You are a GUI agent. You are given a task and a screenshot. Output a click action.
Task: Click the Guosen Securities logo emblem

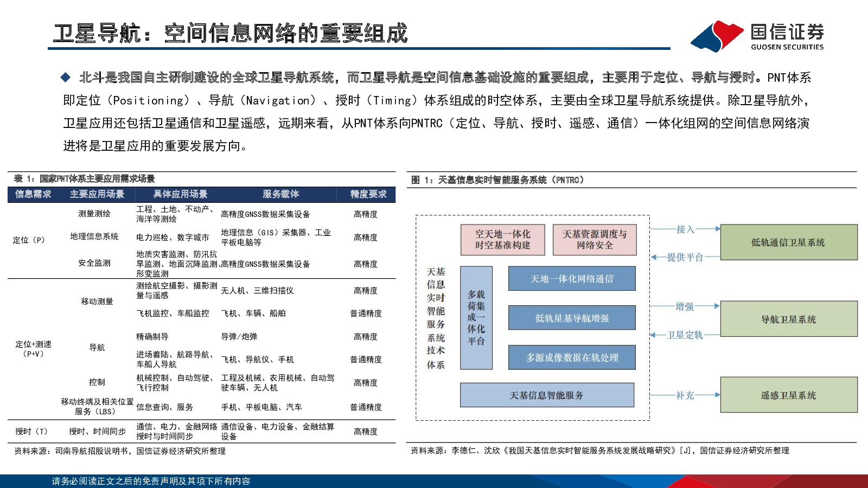click(717, 36)
